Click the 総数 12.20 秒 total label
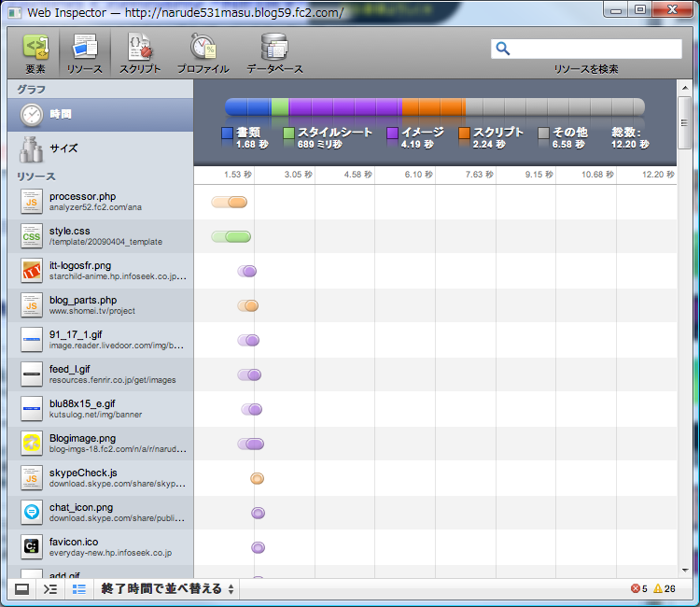Viewport: 700px width, 607px height. (630, 138)
